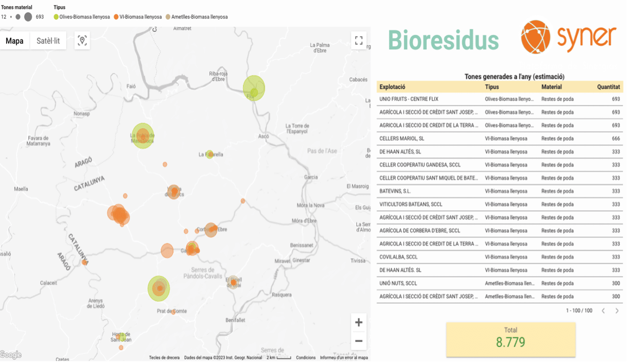The image size is (629, 364).
Task: Zoom out on the map
Action: point(359,341)
